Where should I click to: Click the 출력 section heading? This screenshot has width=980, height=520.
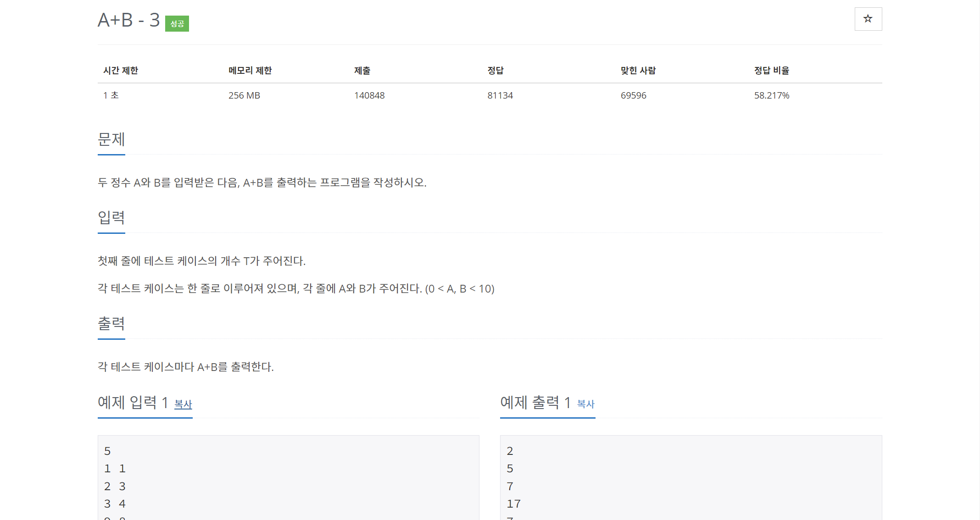[111, 323]
